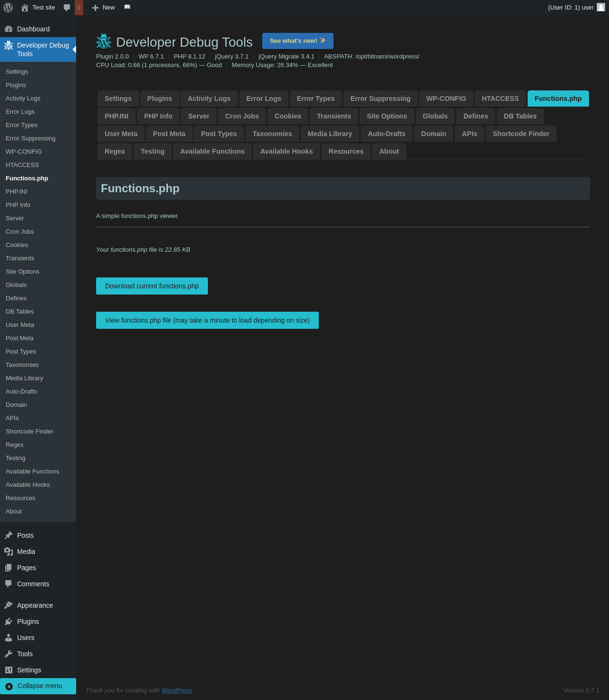View the functions.php file contents

pos(207,320)
